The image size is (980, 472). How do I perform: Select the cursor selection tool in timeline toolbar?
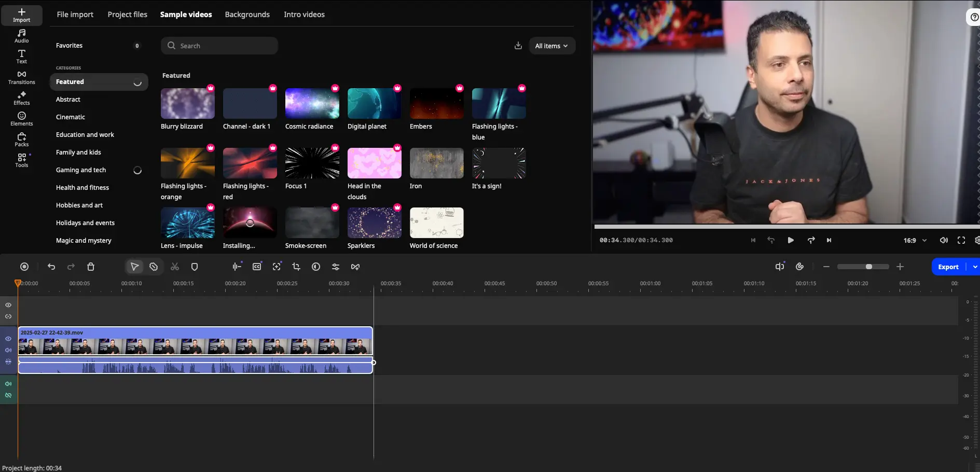point(134,267)
